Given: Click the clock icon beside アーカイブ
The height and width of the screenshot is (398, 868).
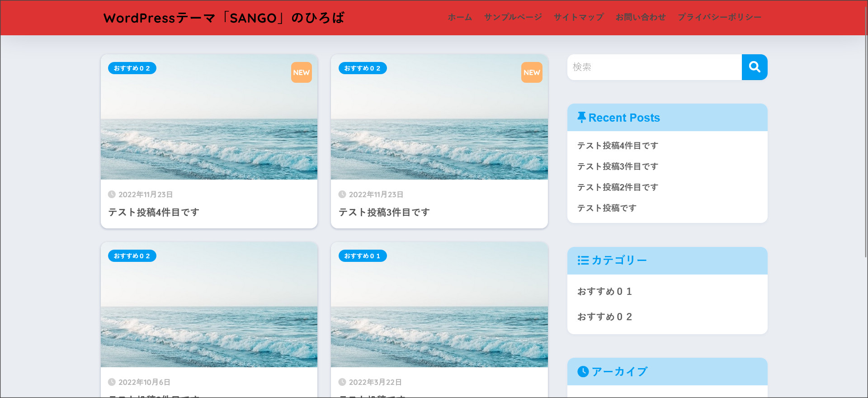Looking at the screenshot, I should click(583, 371).
